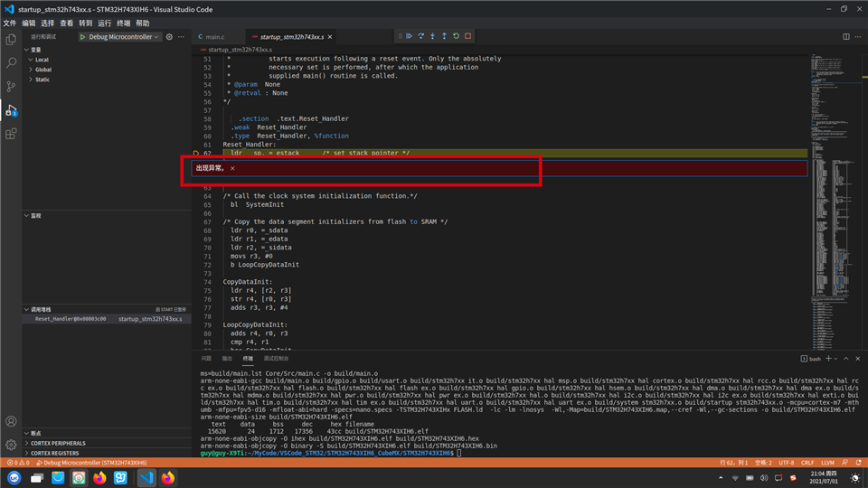
Task: Open the File menu
Action: 9,23
